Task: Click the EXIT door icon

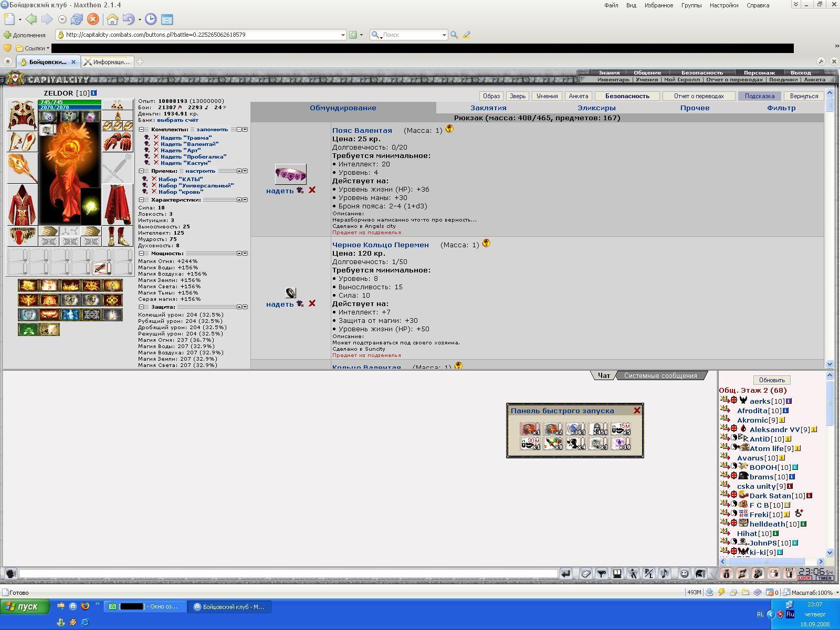Action: click(789, 573)
